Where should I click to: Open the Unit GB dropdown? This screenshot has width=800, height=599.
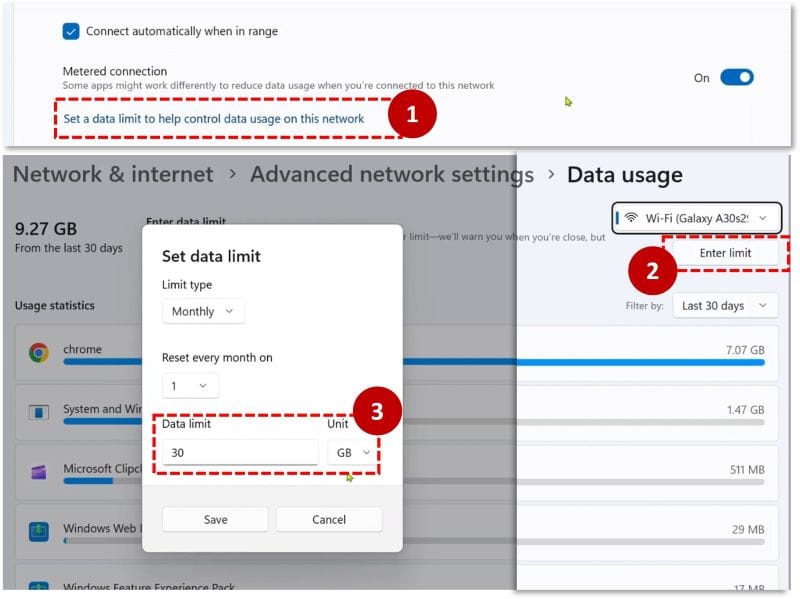[353, 453]
